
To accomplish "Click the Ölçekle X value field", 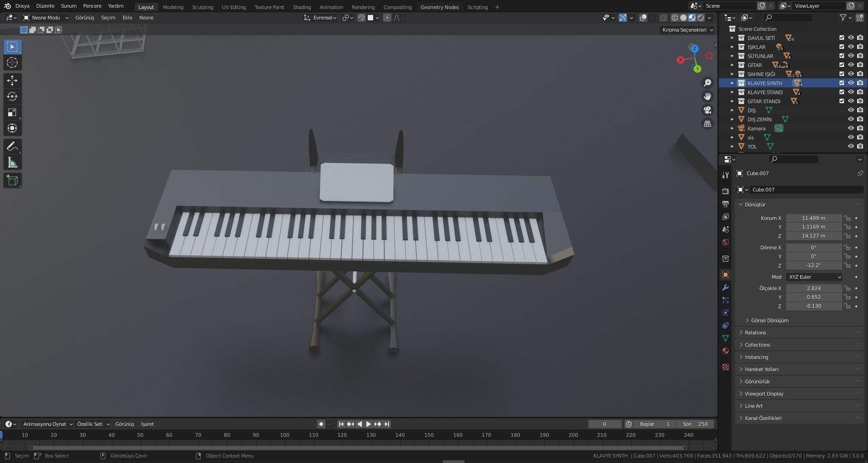I will point(814,288).
